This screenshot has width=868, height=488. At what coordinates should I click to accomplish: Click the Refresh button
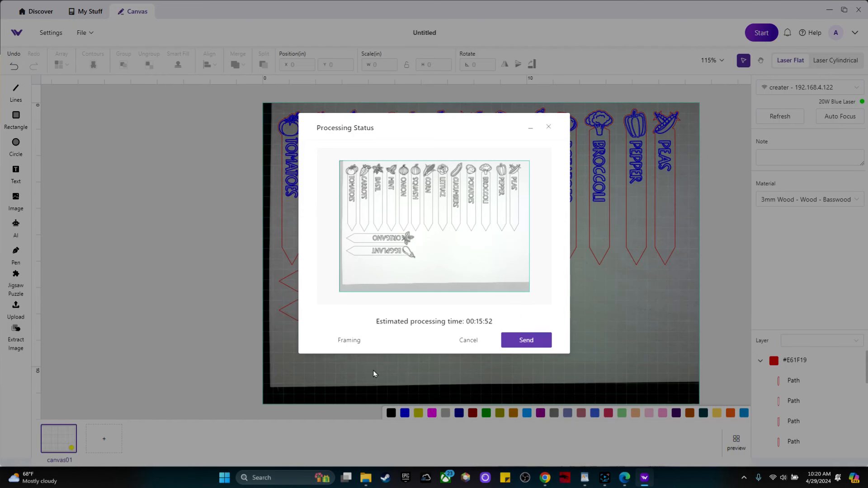point(780,116)
